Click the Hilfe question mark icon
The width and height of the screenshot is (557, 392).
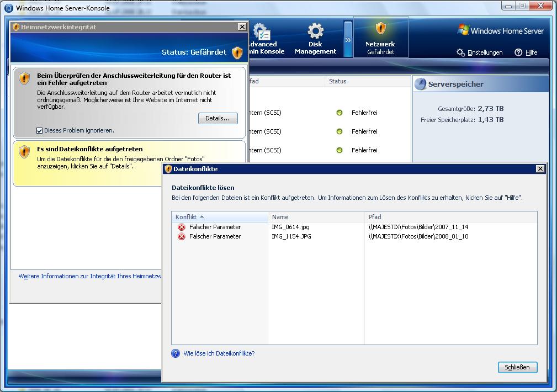pos(518,52)
